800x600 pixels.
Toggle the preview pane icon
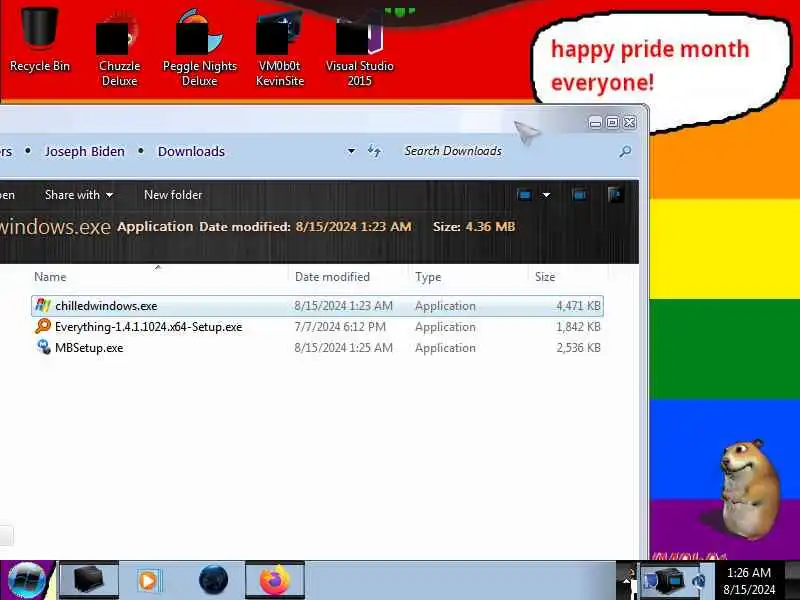[579, 195]
